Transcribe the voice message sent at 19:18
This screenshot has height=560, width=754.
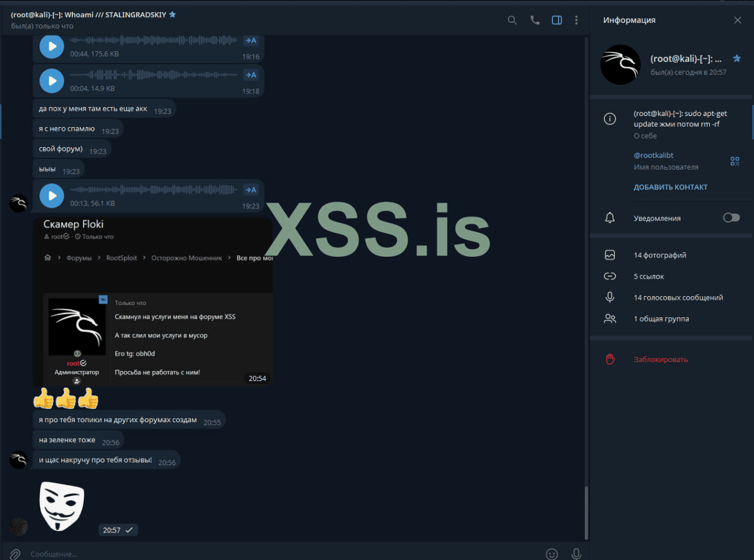pos(251,75)
